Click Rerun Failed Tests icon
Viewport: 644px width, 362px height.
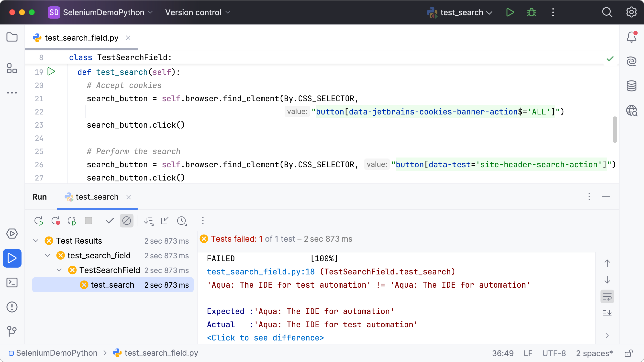[56, 221]
